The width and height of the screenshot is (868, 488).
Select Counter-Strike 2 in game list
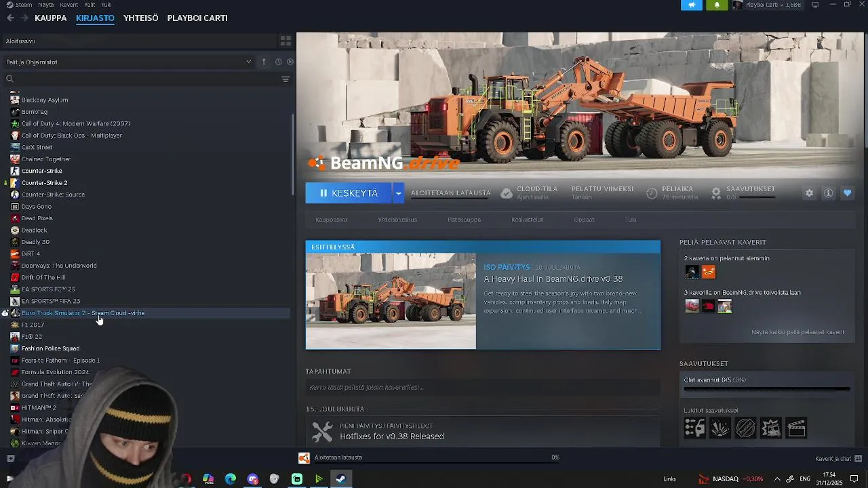point(44,183)
